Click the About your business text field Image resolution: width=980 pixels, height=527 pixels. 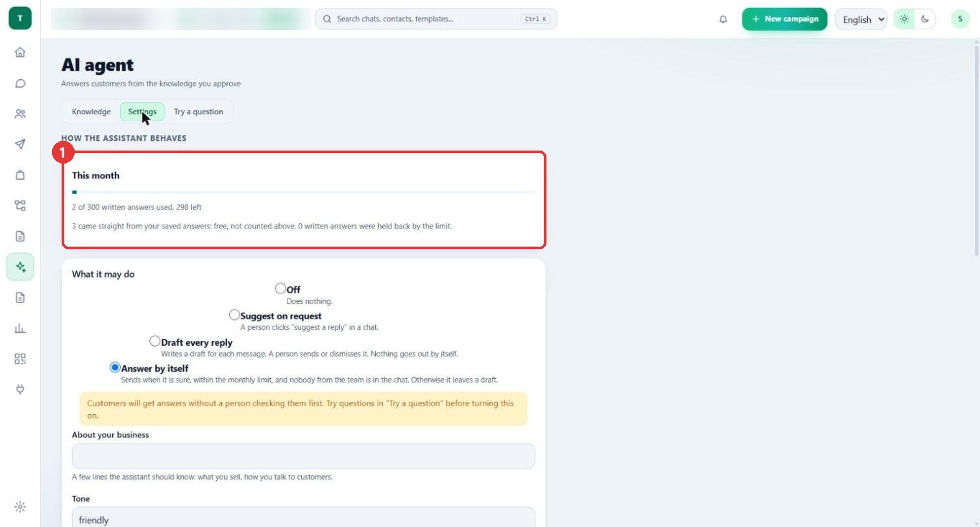point(304,456)
